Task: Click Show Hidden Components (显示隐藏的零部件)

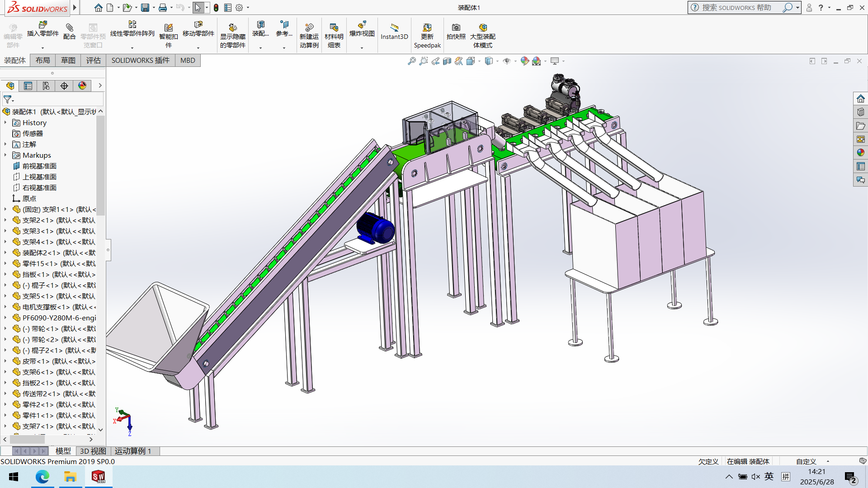Action: (x=233, y=35)
